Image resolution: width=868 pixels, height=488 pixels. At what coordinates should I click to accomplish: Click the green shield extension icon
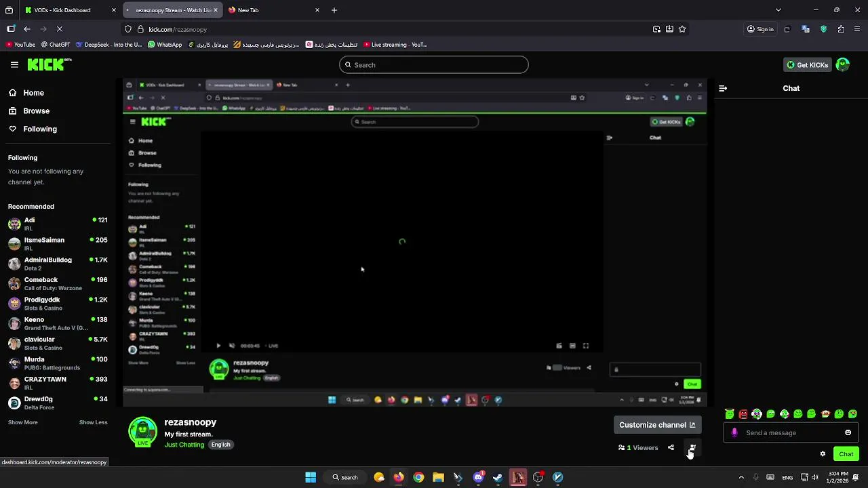click(824, 29)
